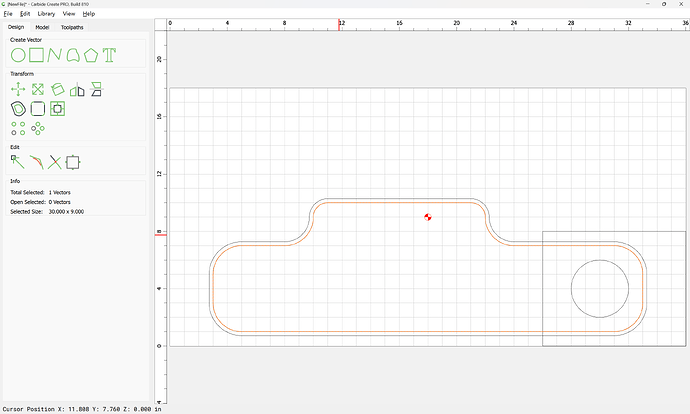
Task: Choose the Polyline drawing tool
Action: [x=55, y=55]
